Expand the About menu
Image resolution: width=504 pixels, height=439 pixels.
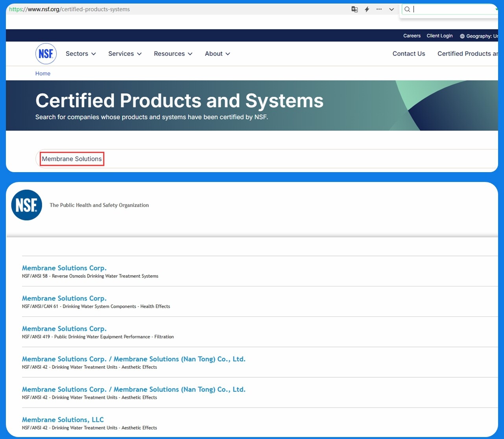(x=218, y=54)
